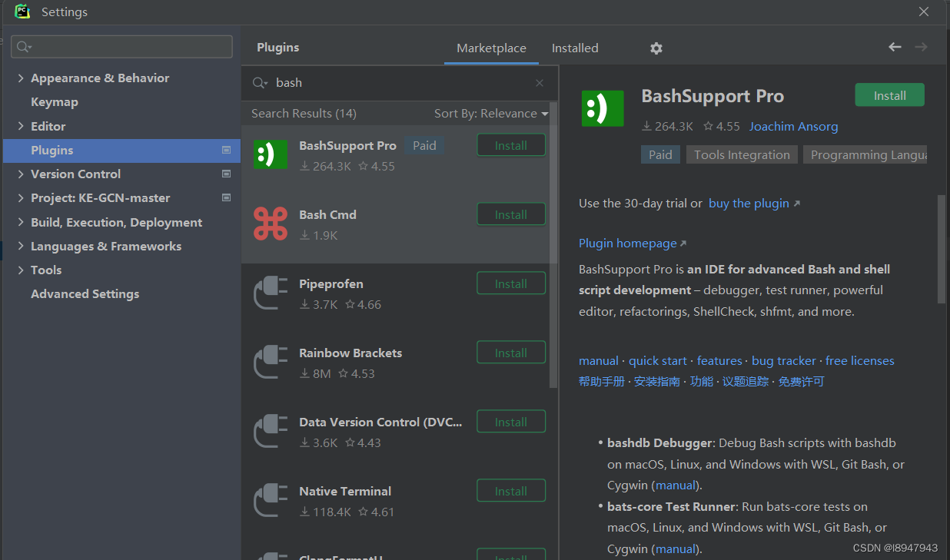This screenshot has width=950, height=560.
Task: Expand the Editor settings node
Action: 21,126
